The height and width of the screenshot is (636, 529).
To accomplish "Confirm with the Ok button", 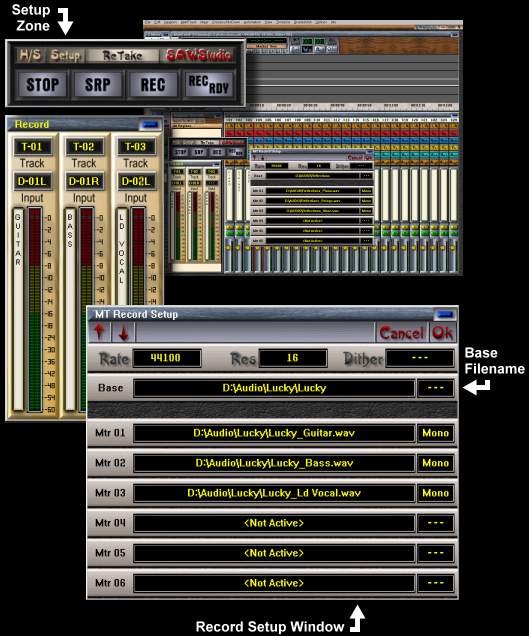I will [x=443, y=333].
